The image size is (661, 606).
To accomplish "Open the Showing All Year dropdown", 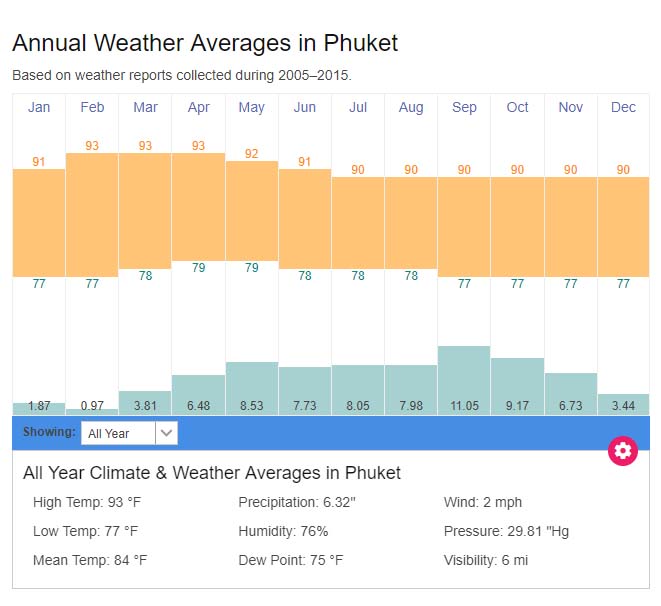I will [x=119, y=433].
